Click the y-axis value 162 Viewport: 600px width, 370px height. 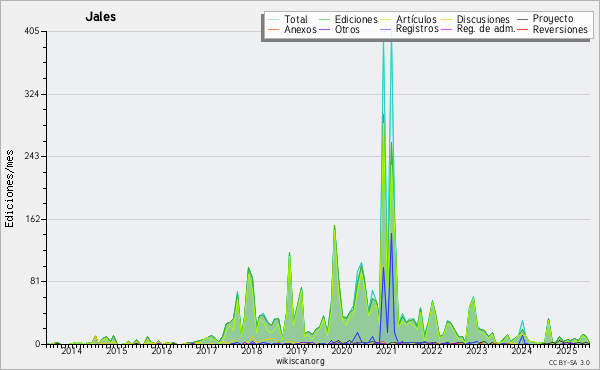[x=32, y=219]
